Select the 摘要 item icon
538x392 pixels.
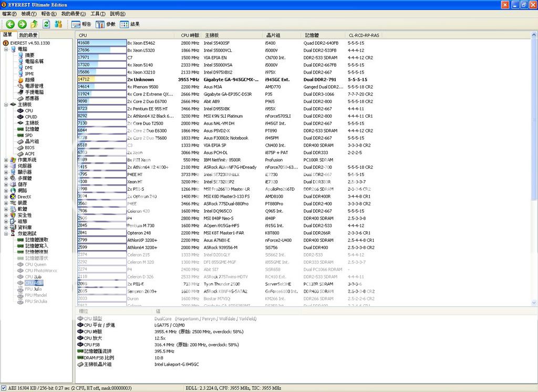(20, 55)
